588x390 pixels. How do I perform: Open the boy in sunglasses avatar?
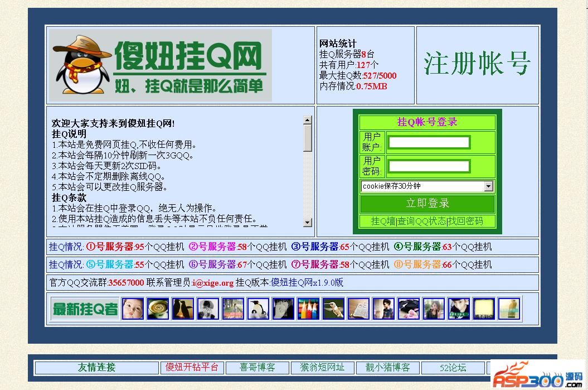(x=383, y=309)
